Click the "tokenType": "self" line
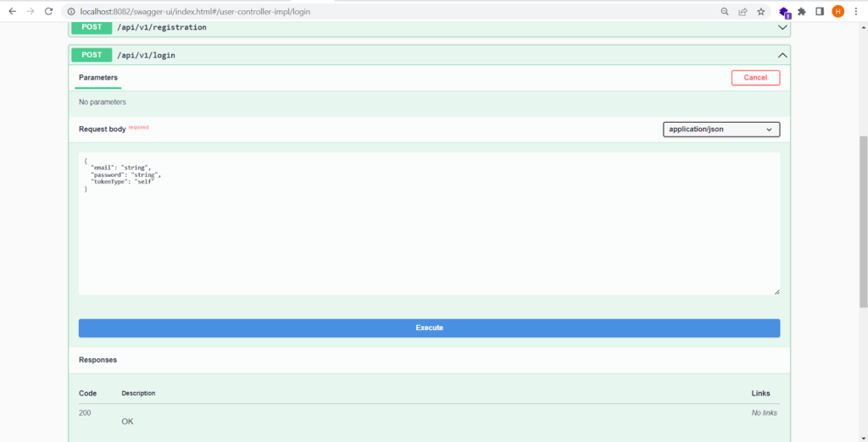Viewport: 868px width, 442px height. 122,182
